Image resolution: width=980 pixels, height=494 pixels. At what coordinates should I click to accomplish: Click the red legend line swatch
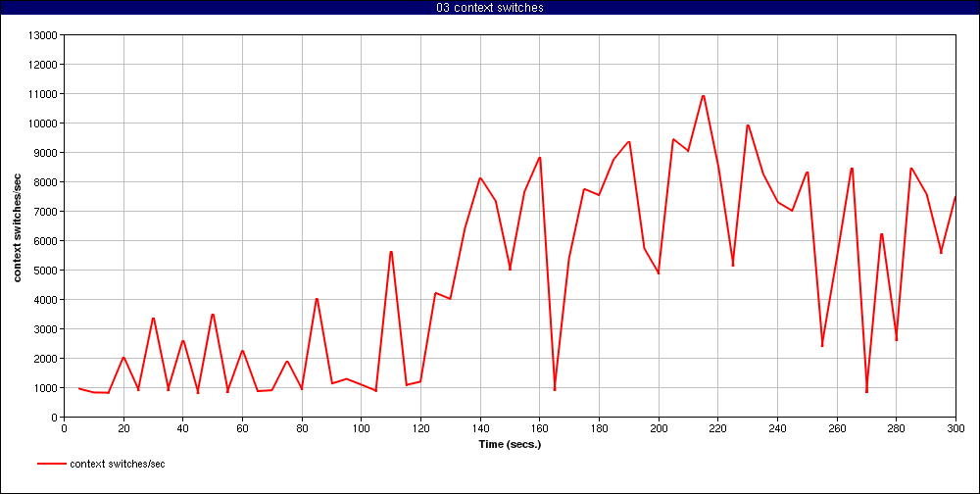[52, 464]
